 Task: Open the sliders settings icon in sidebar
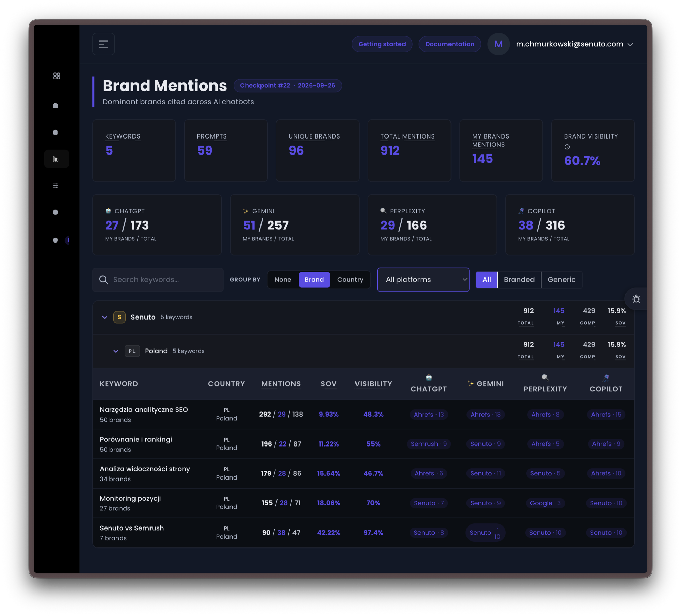point(56,185)
